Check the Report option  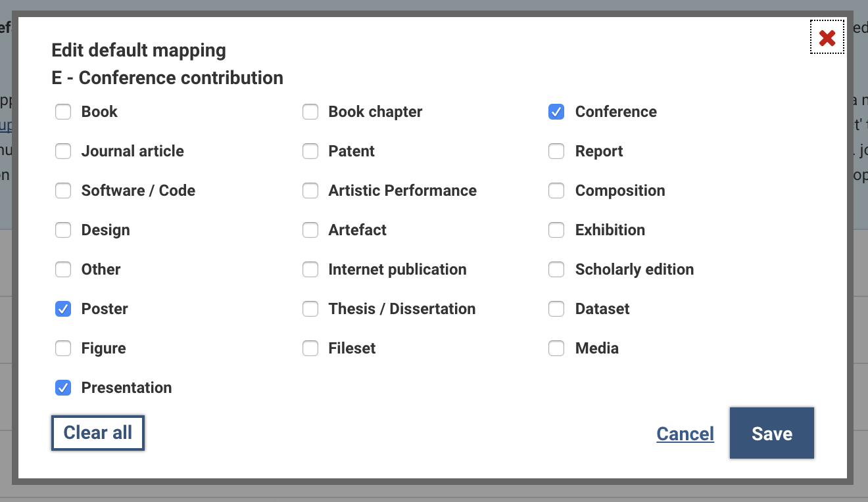(556, 151)
